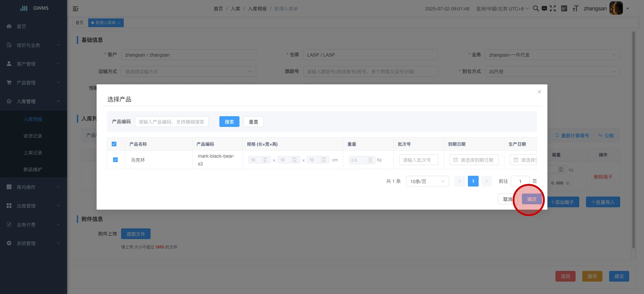This screenshot has height=294, width=644.
Task: Close the 选择产品 dialog with X icon
Action: pos(539,92)
